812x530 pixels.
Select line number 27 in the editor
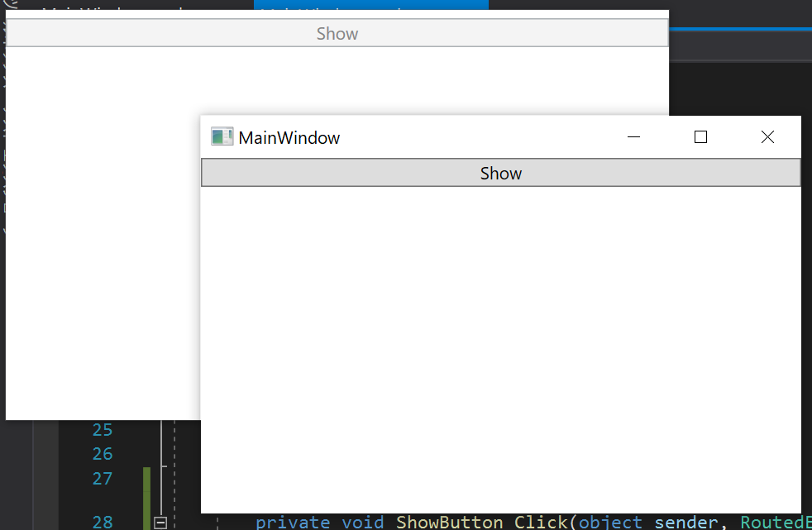[103, 478]
